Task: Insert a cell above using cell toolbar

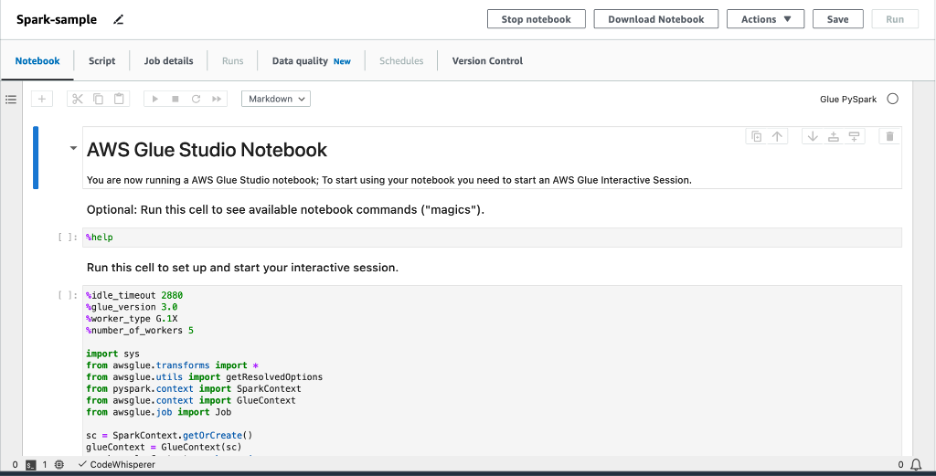Action: click(x=833, y=137)
